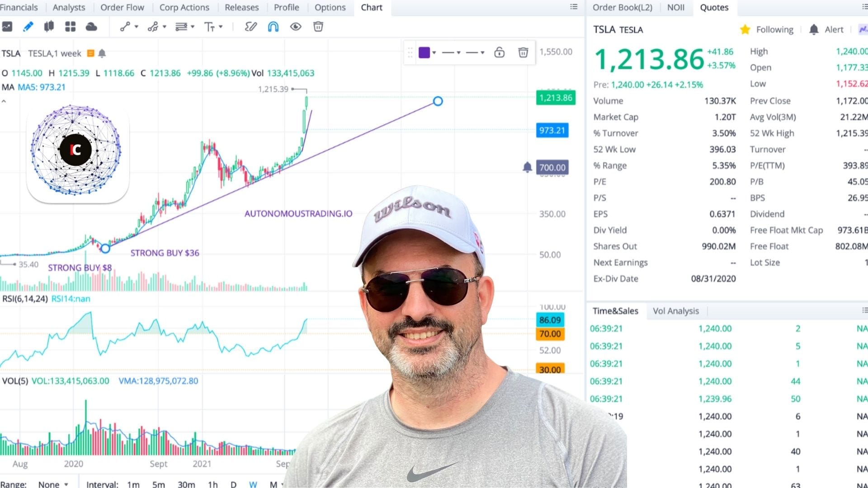The height and width of the screenshot is (488, 868).
Task: Open the Vol Analysis tab
Action: 675,311
